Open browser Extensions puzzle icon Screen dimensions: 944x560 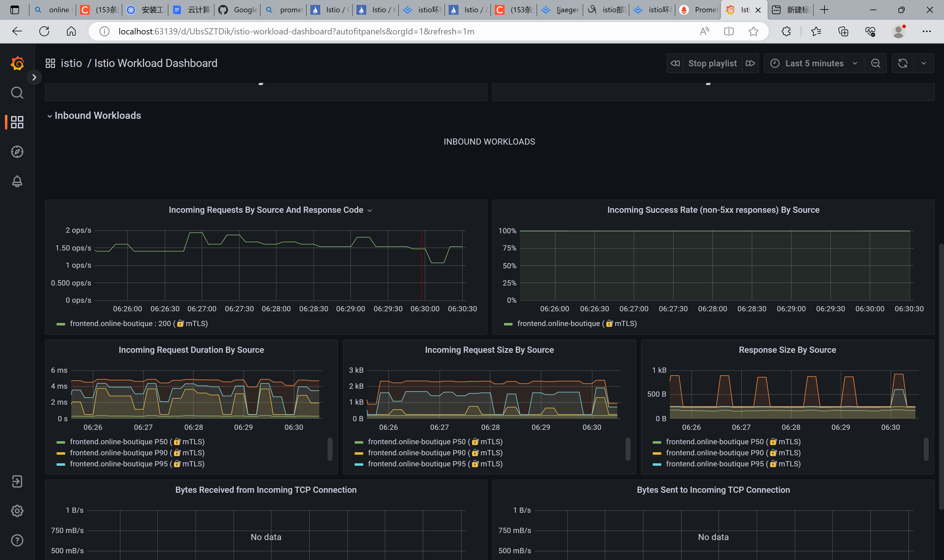tap(786, 31)
